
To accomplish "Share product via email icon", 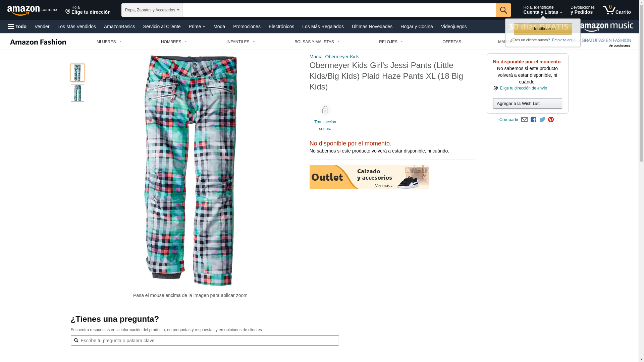I will click(x=524, y=120).
